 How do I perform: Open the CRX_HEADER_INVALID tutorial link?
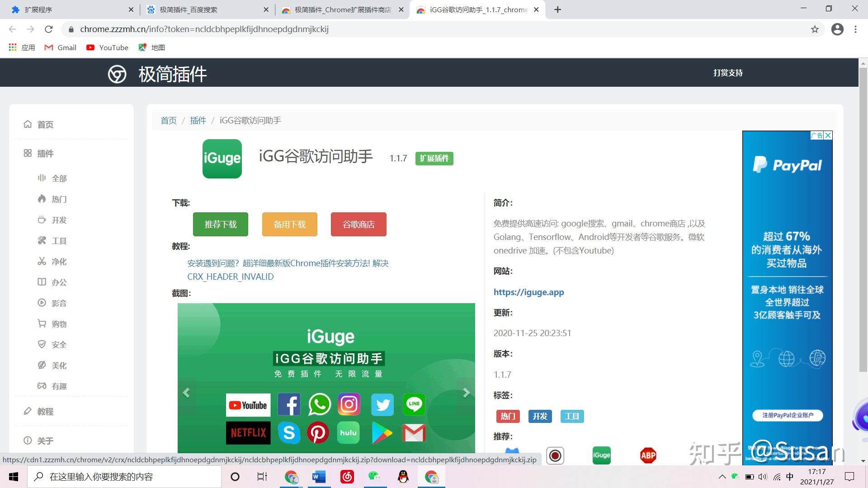[288, 270]
